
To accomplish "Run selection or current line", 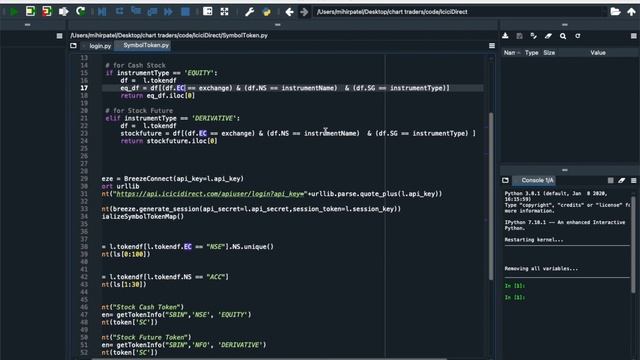I will [x=64, y=11].
